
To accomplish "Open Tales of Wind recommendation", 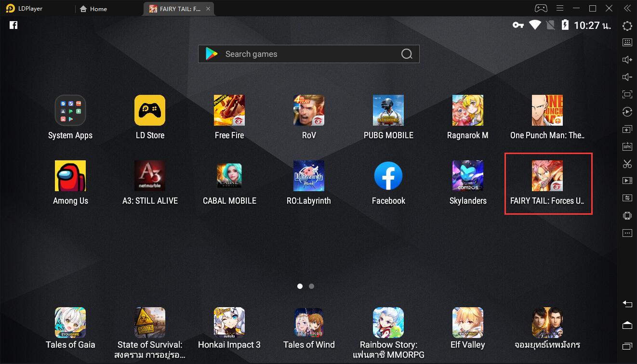I will [x=309, y=323].
